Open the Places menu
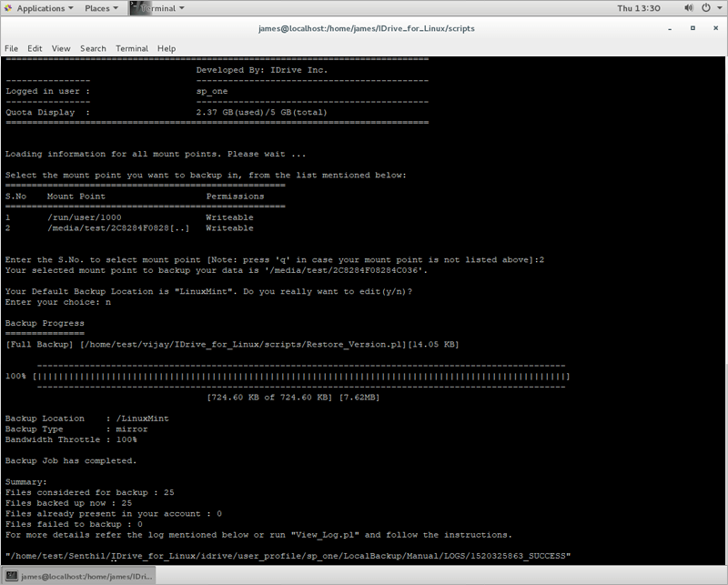This screenshot has height=585, width=728. tap(101, 8)
